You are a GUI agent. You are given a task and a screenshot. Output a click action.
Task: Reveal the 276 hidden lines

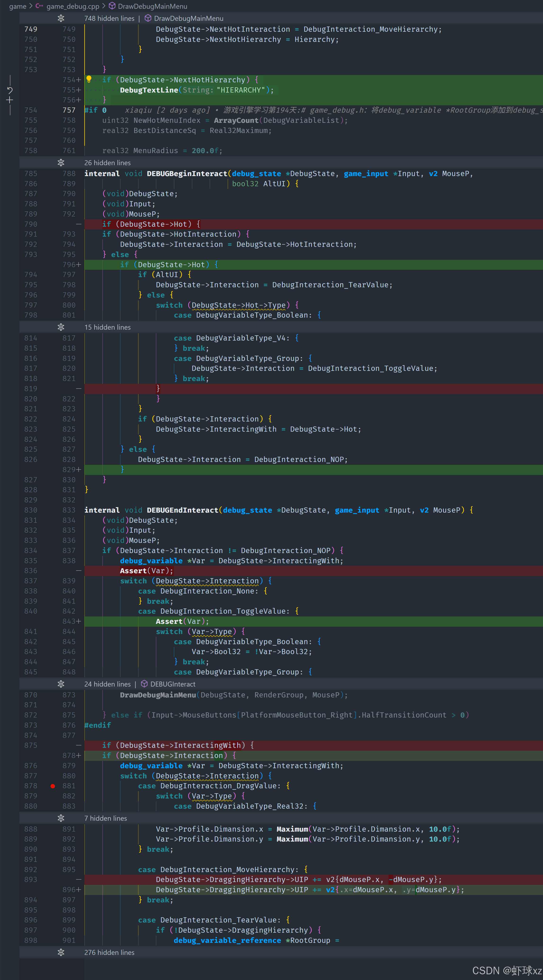click(61, 953)
